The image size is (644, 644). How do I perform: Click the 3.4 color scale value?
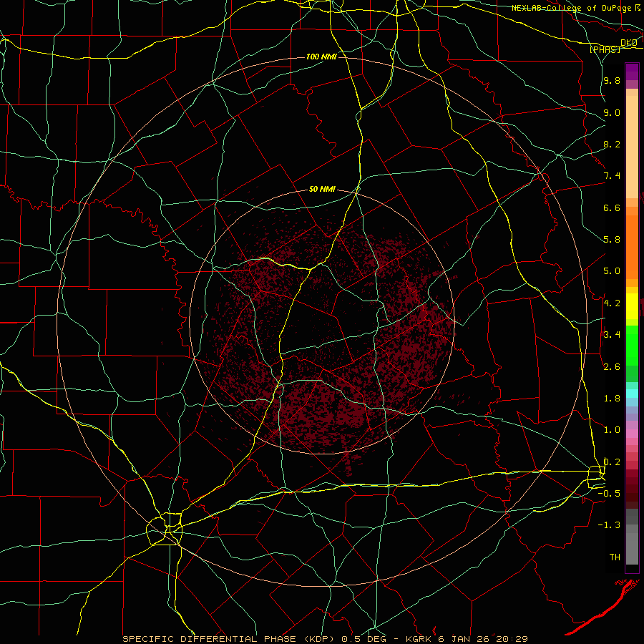[612, 334]
